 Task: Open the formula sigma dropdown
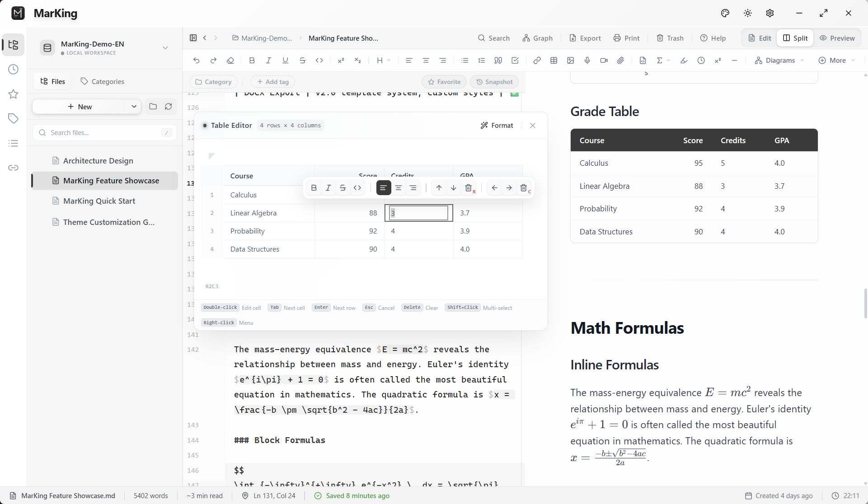click(x=663, y=61)
